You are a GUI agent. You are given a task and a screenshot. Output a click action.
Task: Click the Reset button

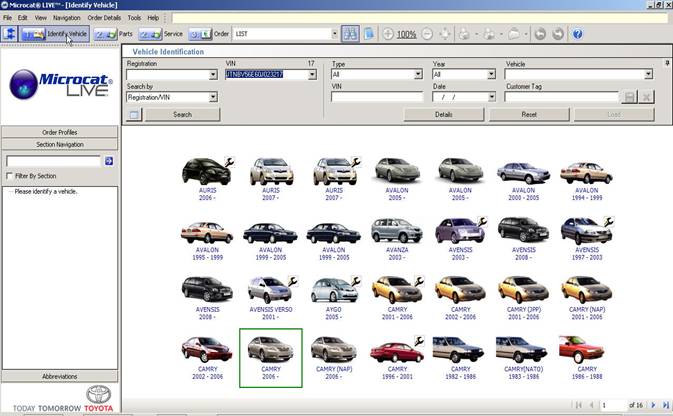(x=529, y=115)
